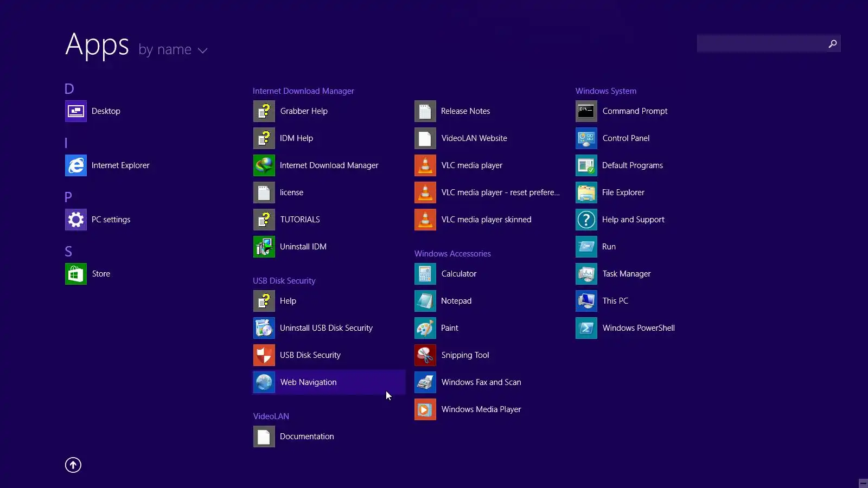
Task: Launch Internet Explorer icon
Action: pos(76,165)
